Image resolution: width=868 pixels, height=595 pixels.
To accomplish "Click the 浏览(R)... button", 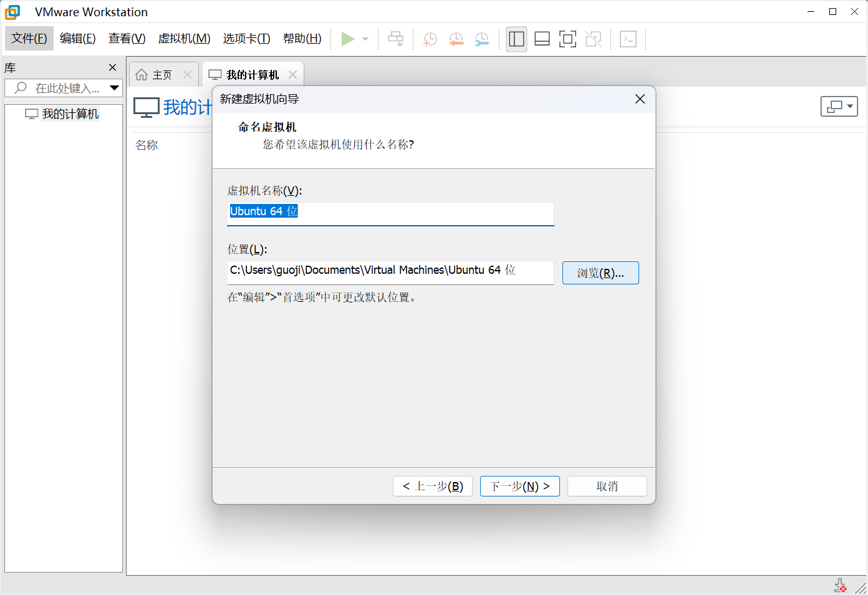I will coord(600,273).
